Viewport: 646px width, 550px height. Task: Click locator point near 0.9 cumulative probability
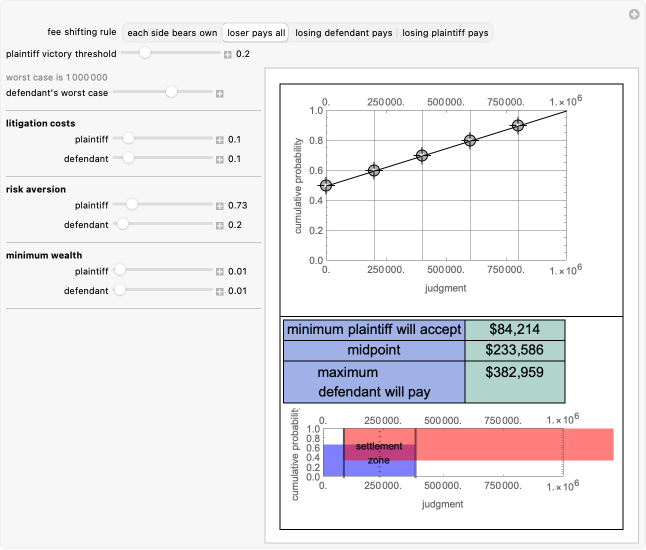(x=518, y=126)
